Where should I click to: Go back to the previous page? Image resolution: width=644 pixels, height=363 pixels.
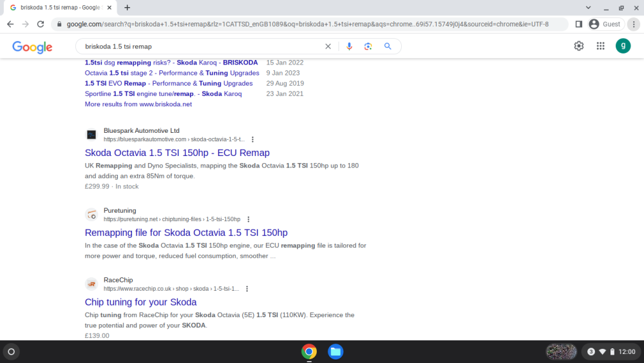tap(10, 25)
